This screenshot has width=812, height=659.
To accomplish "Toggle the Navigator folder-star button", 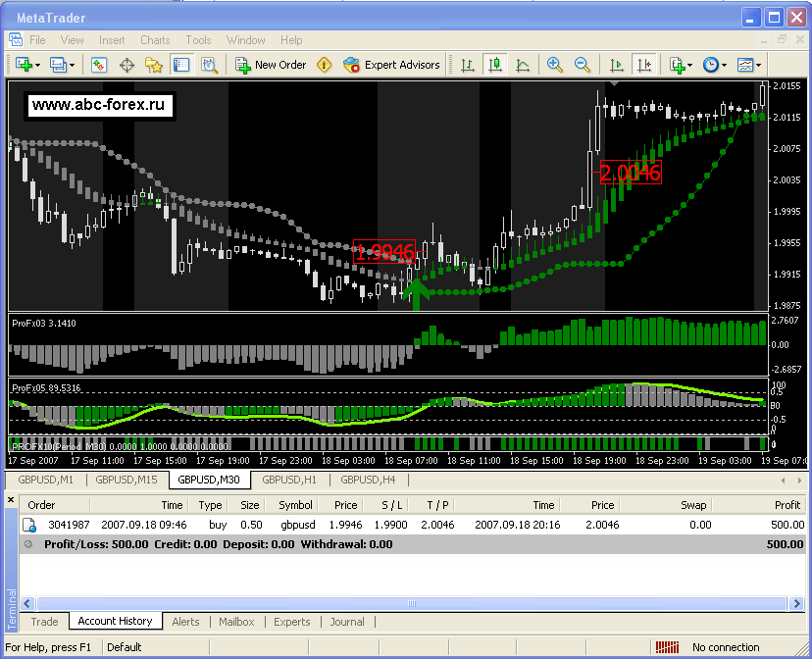I will coord(154,66).
